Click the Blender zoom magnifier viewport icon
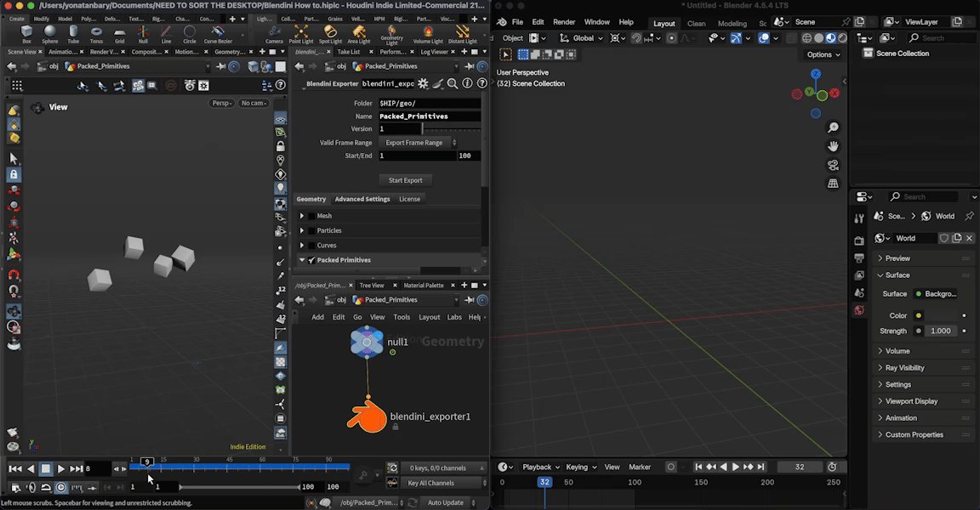Screen dimensions: 980x510 (x=833, y=127)
